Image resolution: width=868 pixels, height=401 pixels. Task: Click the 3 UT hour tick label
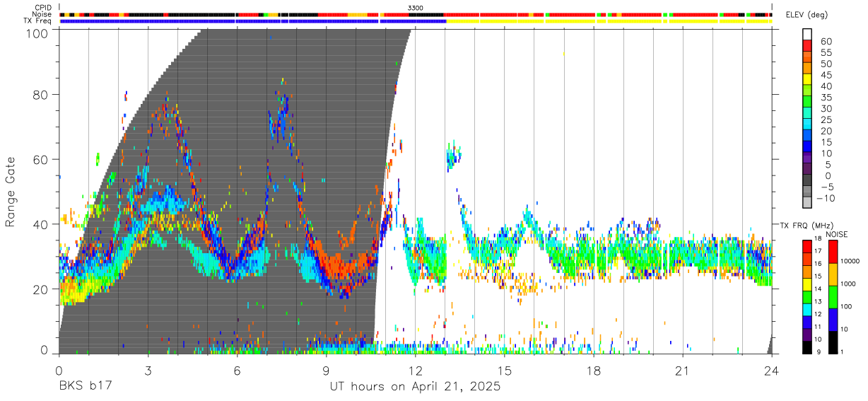tap(148, 370)
